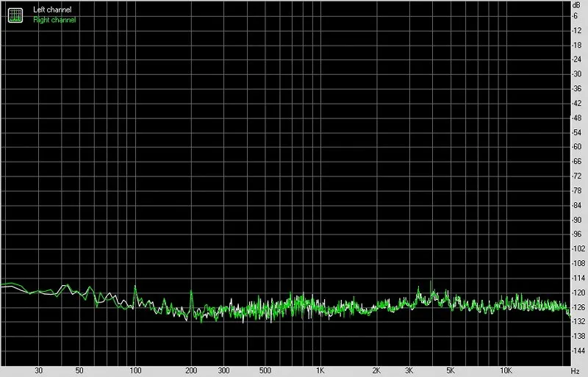Click the '3K' frequency axis label

tap(409, 370)
